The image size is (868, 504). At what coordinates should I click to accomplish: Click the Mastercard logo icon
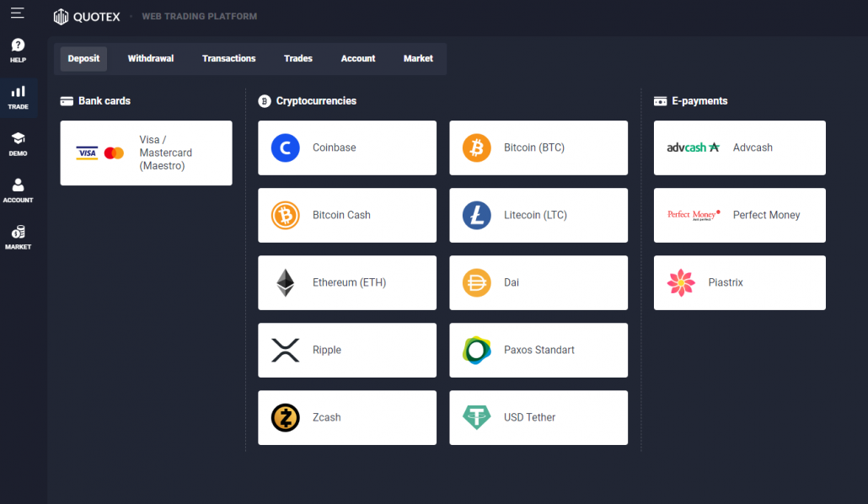click(x=114, y=153)
